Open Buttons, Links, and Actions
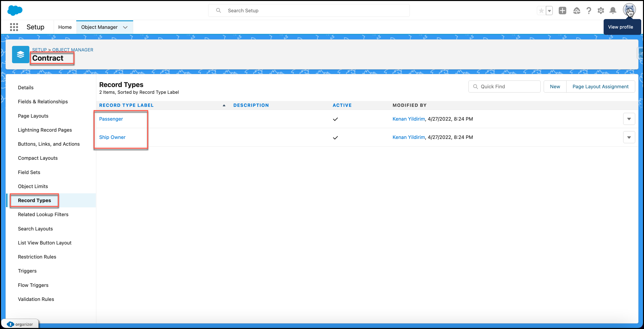The width and height of the screenshot is (644, 329). (x=49, y=144)
